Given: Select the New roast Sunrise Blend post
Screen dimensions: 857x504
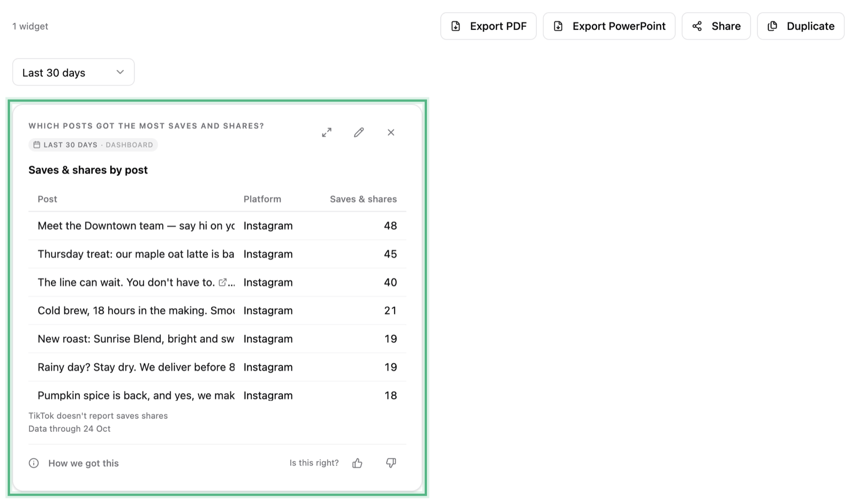Looking at the screenshot, I should pyautogui.click(x=136, y=339).
